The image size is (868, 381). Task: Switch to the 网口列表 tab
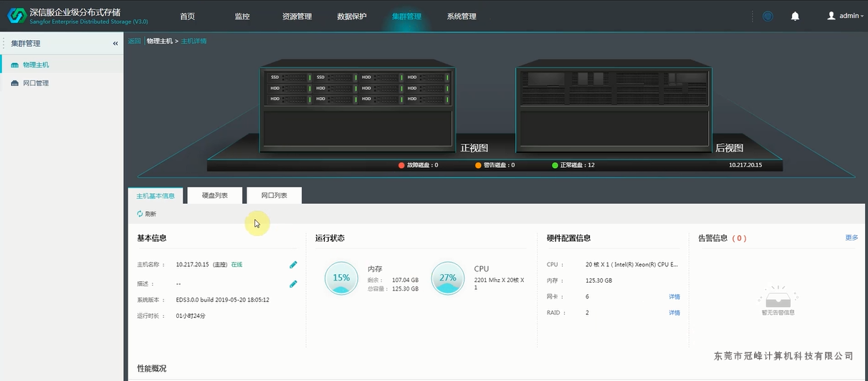[x=274, y=195]
